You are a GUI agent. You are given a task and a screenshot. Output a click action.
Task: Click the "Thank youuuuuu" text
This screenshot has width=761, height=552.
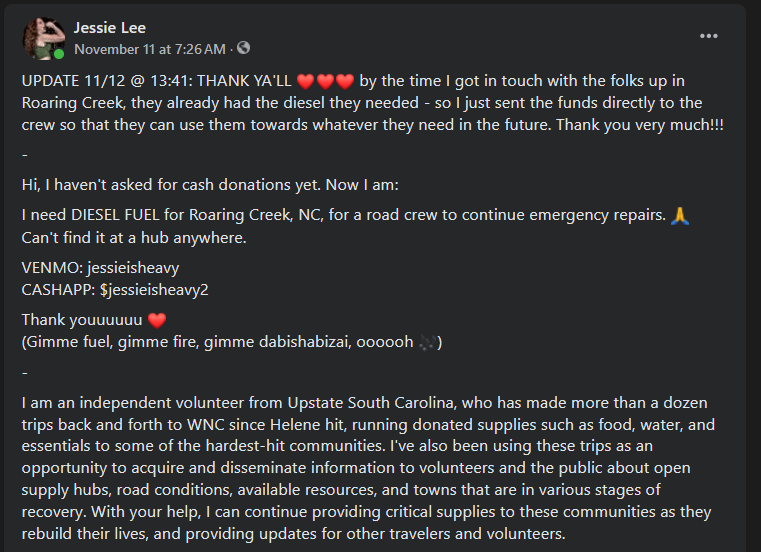(x=82, y=320)
